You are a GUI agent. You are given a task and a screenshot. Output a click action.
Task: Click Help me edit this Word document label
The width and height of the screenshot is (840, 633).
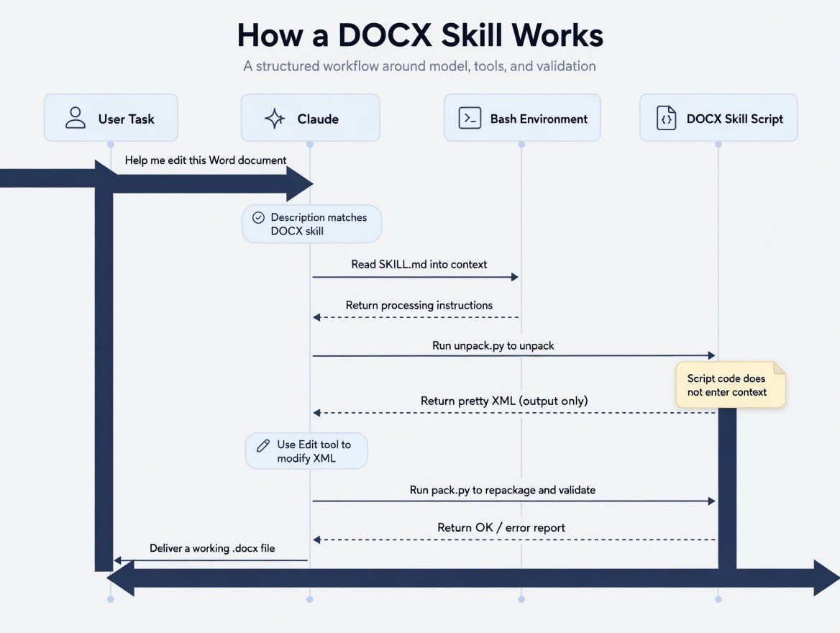205,160
